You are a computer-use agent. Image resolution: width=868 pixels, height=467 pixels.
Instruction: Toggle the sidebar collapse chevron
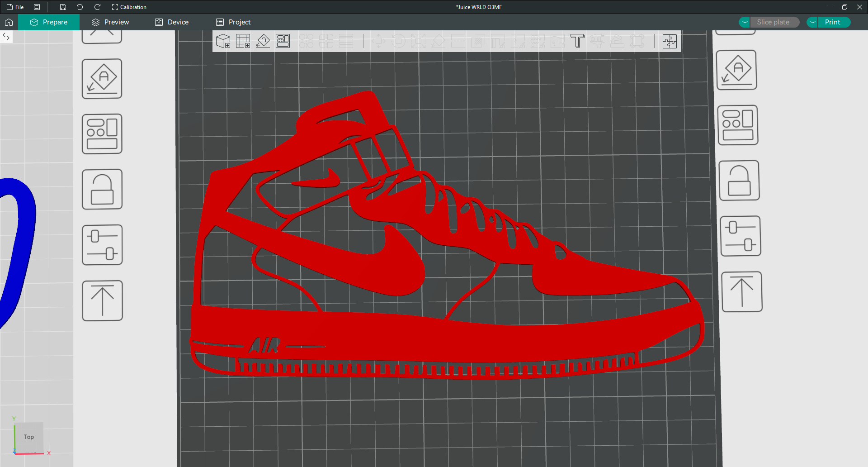(x=6, y=37)
